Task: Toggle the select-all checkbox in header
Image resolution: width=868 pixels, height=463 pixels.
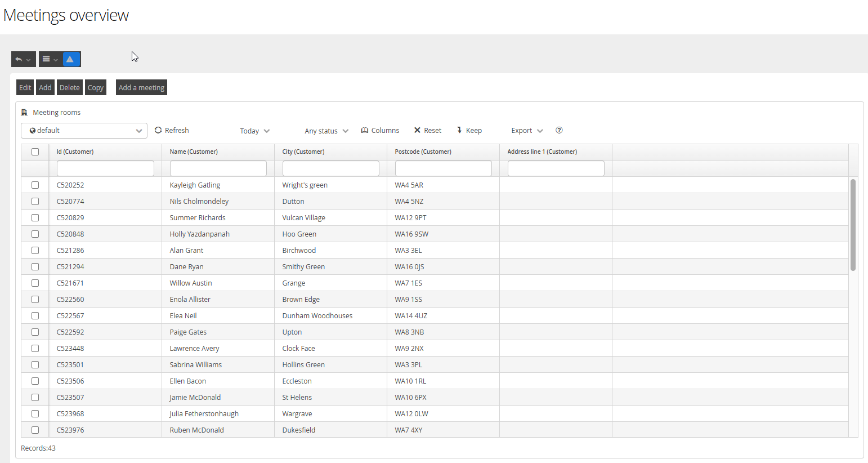Action: [35, 152]
